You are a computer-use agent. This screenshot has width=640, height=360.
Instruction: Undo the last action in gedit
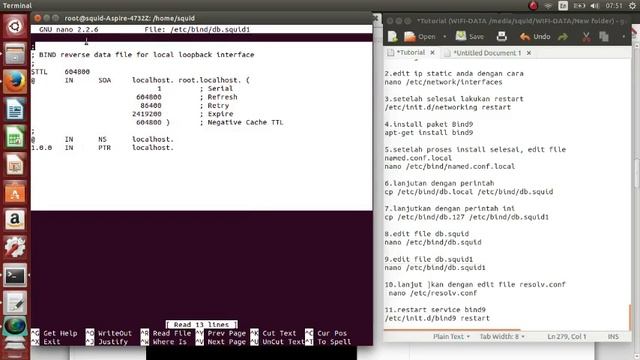535,37
